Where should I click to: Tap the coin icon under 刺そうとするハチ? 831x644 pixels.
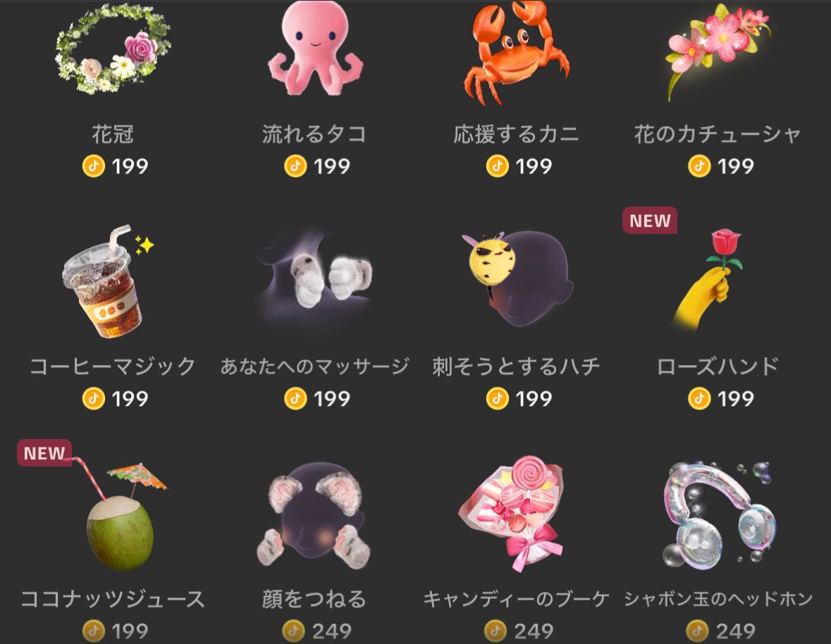(x=497, y=399)
